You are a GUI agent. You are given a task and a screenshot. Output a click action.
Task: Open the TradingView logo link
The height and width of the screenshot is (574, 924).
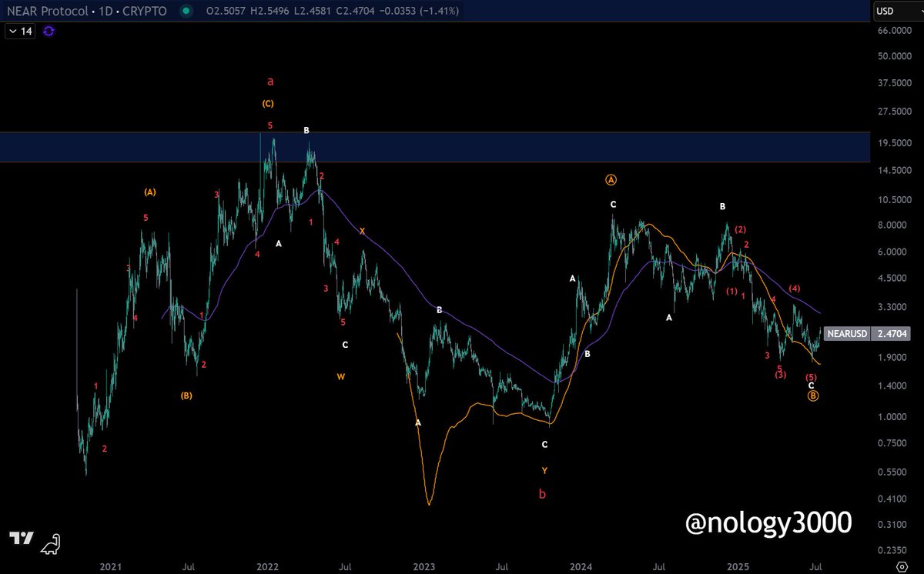tap(21, 539)
